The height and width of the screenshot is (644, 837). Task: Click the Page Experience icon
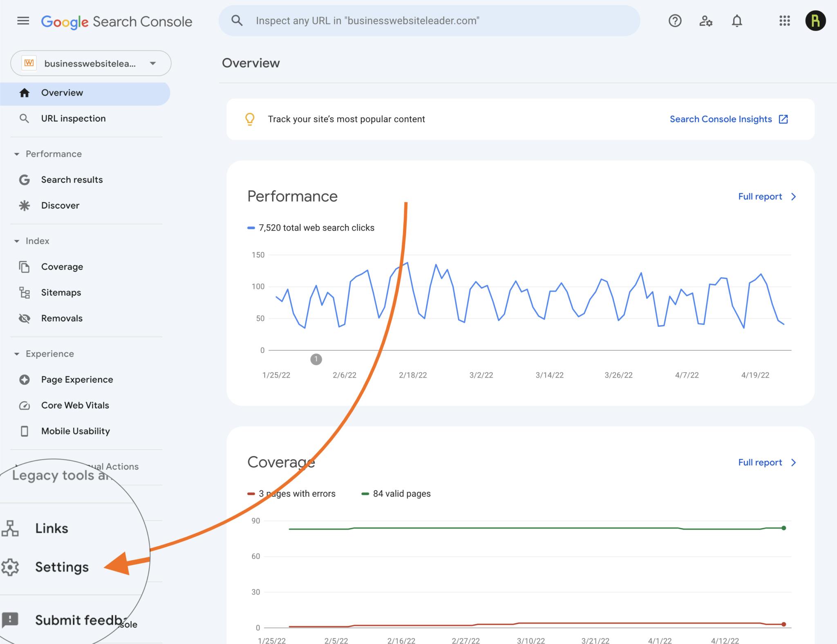pos(25,380)
